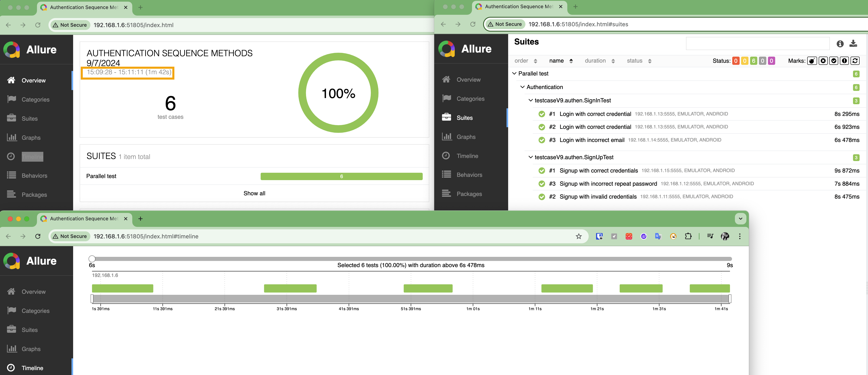Sort suites by duration column

pos(599,61)
